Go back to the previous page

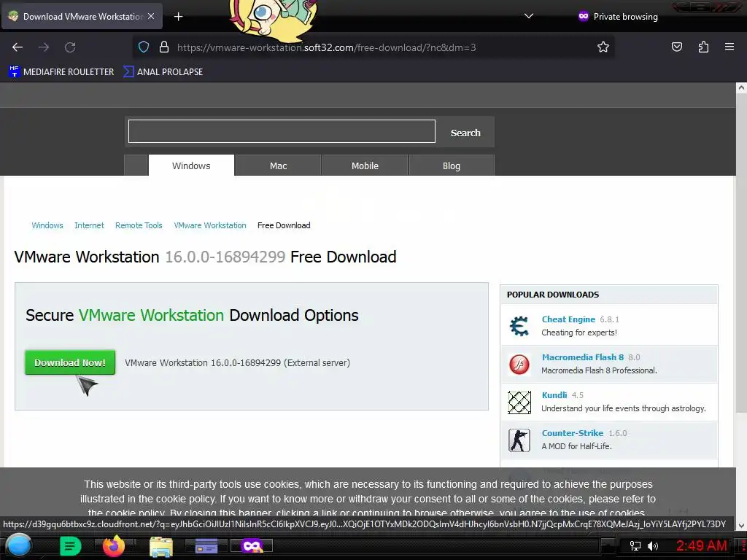pos(18,47)
